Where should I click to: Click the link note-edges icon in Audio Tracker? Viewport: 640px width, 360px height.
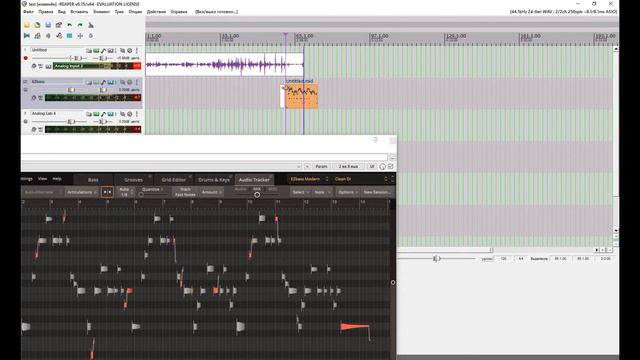point(107,192)
